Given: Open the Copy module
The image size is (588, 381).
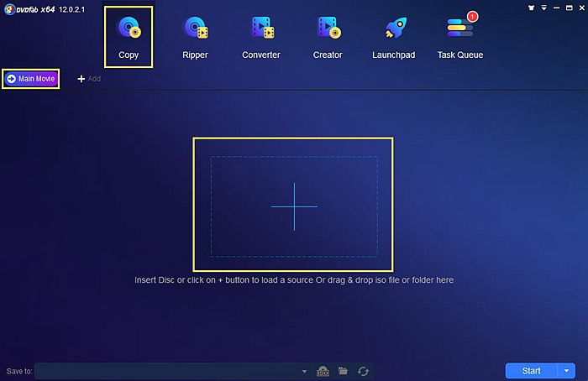Looking at the screenshot, I should coord(129,38).
